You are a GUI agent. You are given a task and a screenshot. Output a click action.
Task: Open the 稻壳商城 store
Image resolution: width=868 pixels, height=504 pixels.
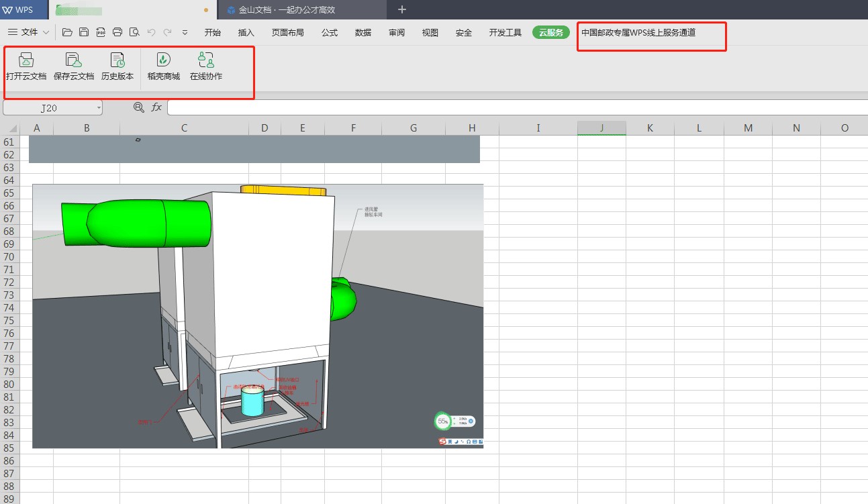(x=164, y=66)
